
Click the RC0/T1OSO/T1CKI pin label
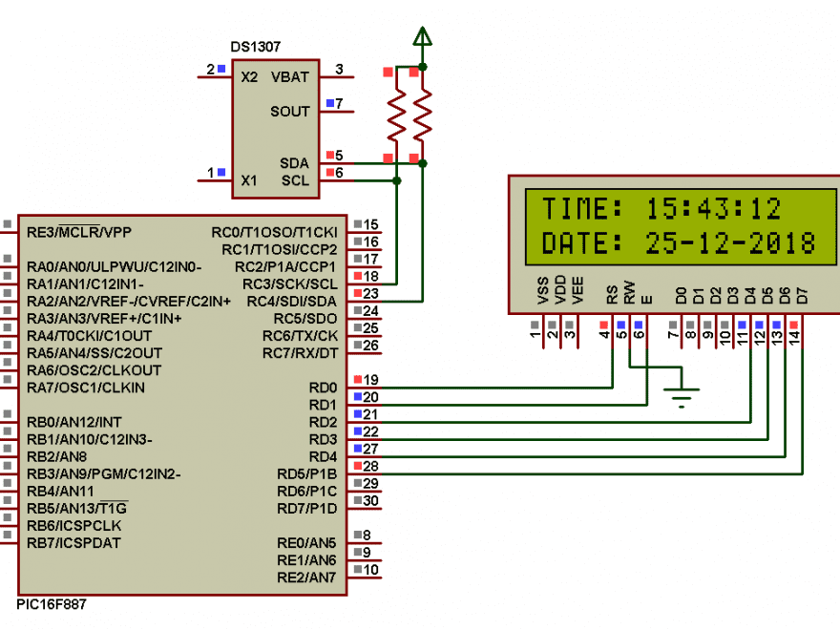[x=274, y=232]
